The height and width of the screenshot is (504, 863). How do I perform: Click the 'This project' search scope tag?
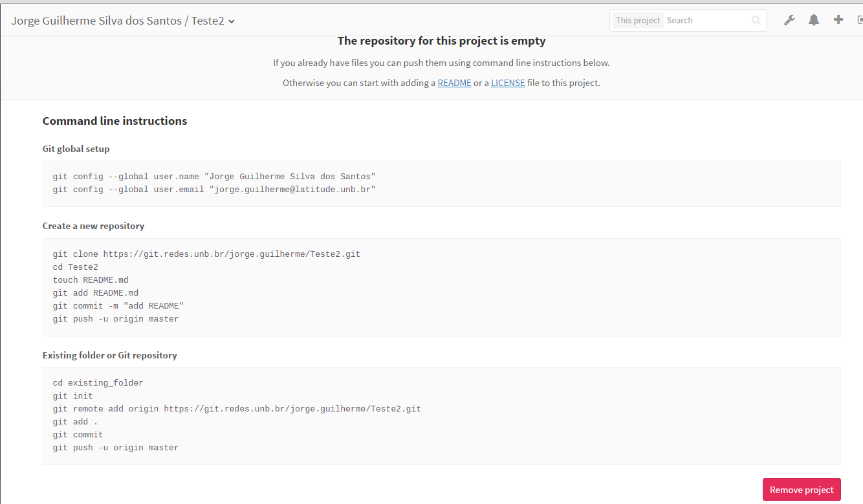tap(637, 21)
